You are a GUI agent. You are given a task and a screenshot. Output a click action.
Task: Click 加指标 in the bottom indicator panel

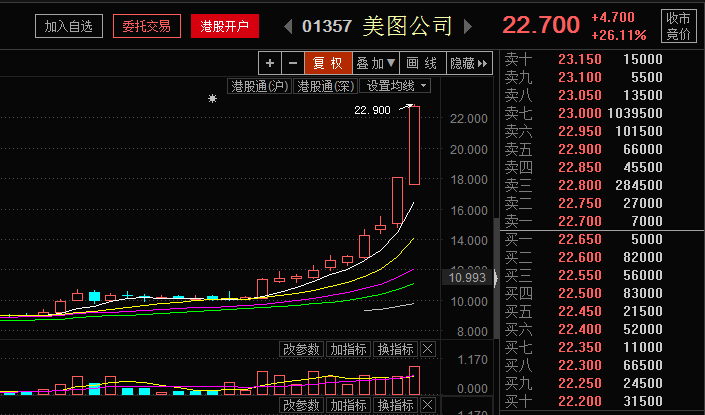[348, 406]
